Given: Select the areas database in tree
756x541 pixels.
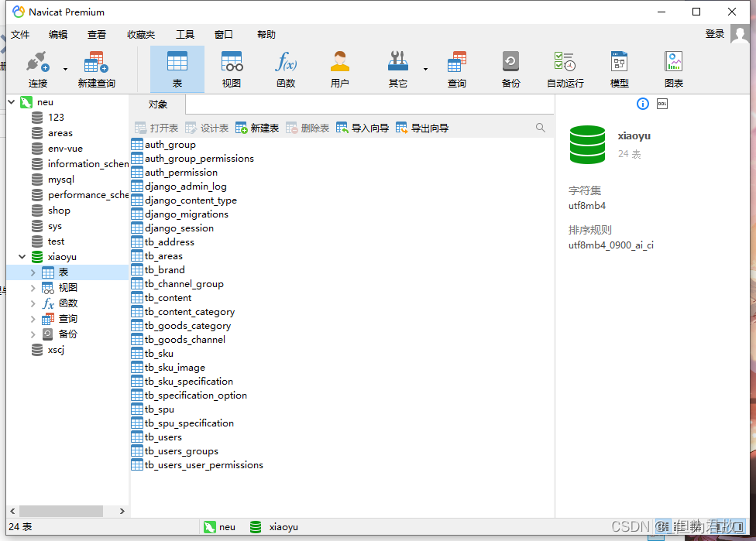Looking at the screenshot, I should 60,133.
